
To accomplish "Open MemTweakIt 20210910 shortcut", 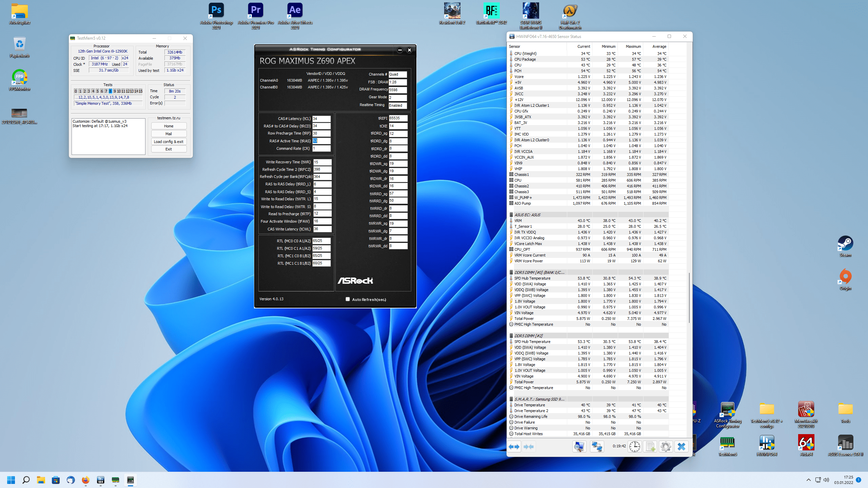I will pyautogui.click(x=806, y=414).
